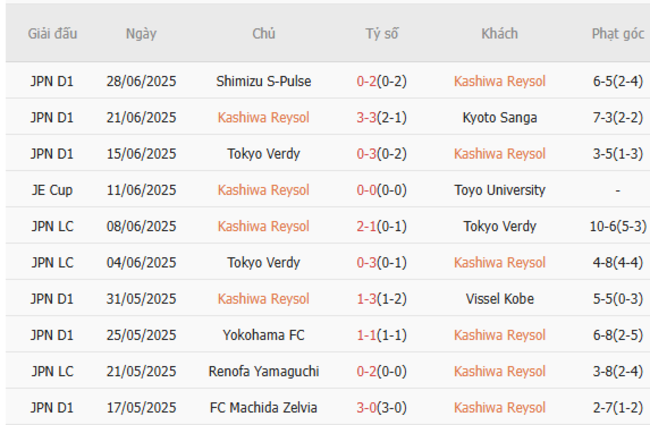Click the 3-3 score against Kyoto Sanga
This screenshot has height=425, width=650.
pos(367,117)
